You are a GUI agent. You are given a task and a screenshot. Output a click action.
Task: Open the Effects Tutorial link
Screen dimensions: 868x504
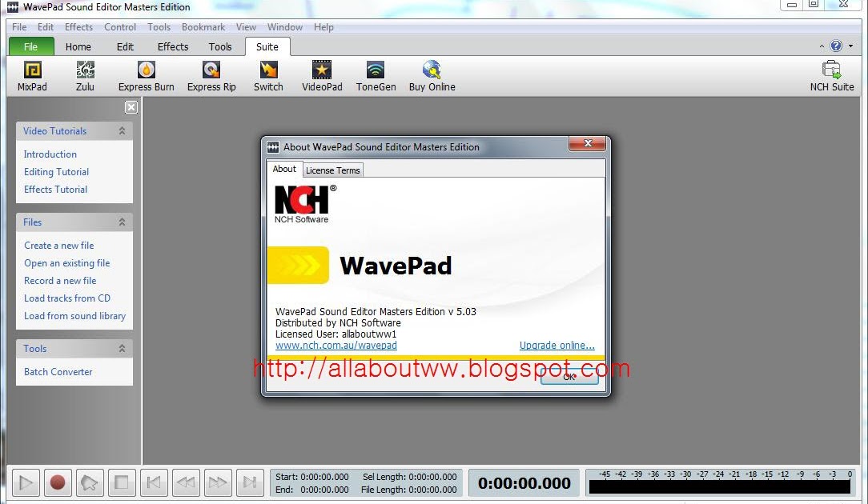[x=55, y=190]
